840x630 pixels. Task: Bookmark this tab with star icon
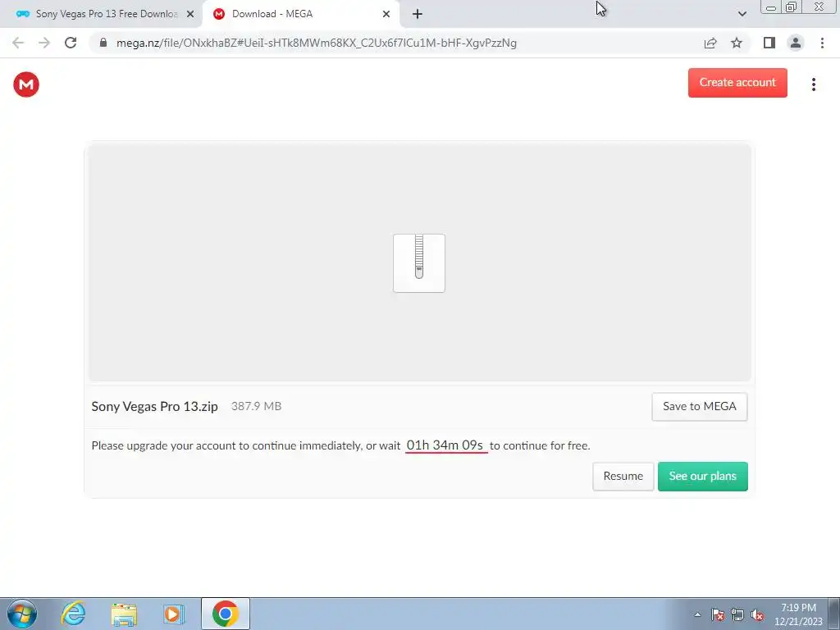point(737,43)
